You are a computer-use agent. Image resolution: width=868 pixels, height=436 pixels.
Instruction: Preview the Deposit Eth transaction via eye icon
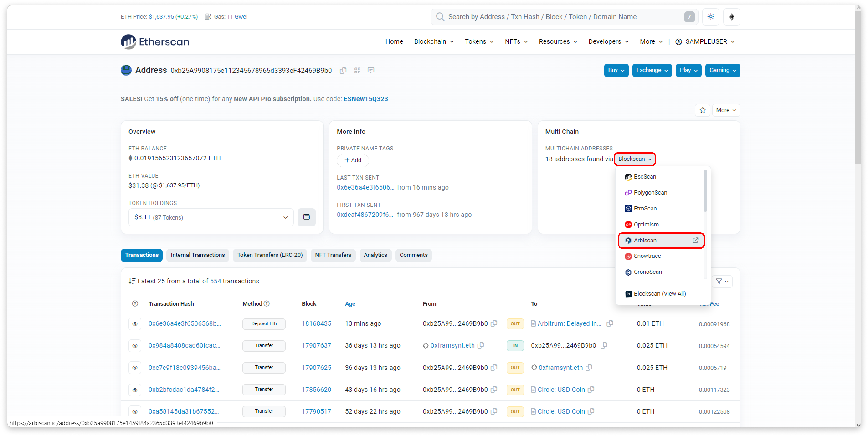click(135, 324)
